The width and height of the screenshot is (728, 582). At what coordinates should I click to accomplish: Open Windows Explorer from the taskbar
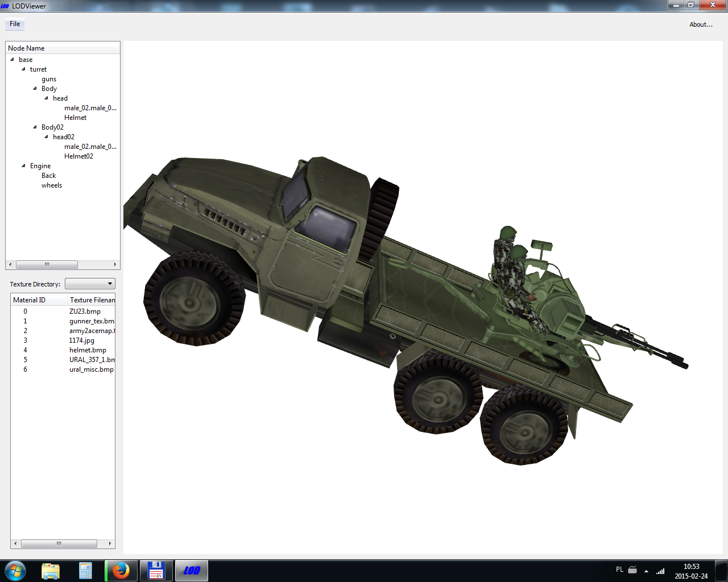click(x=51, y=571)
